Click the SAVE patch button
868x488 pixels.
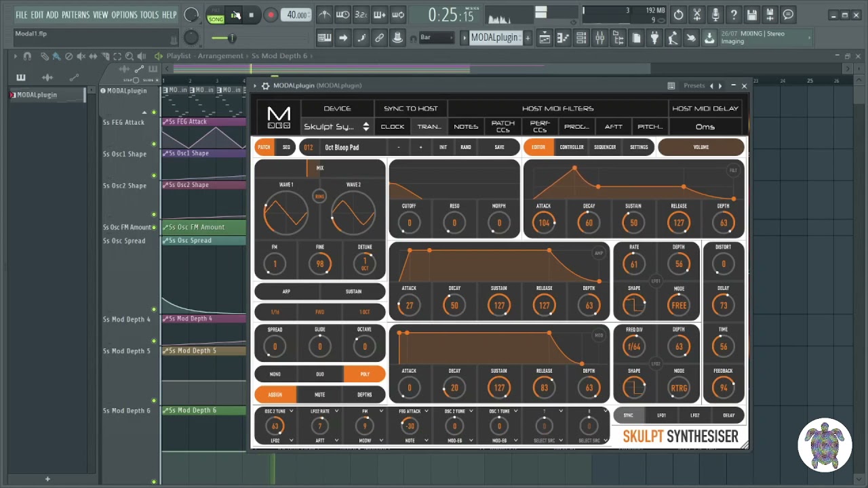[499, 147]
